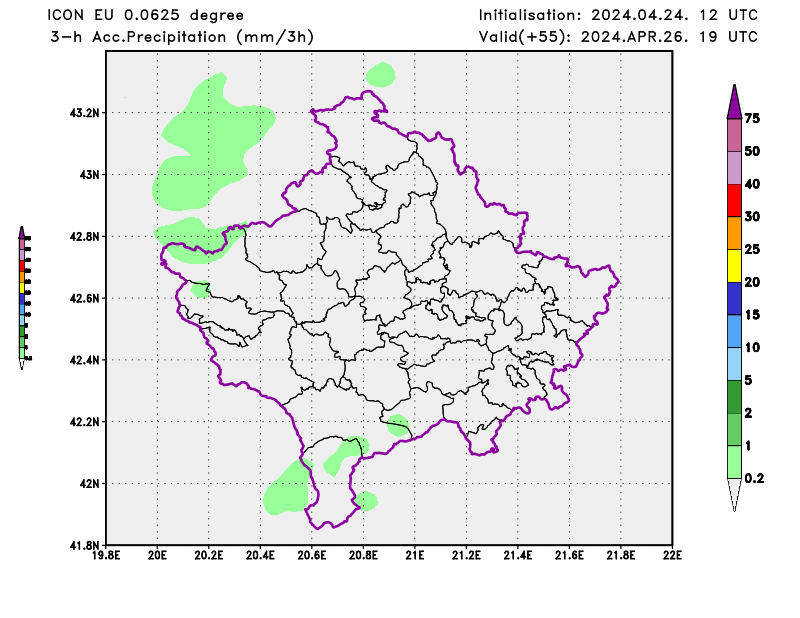The width and height of the screenshot is (800, 618).
Task: Click the "Valid(+55): 2024.APR.26. 19 UTC" text
Action: [618, 37]
